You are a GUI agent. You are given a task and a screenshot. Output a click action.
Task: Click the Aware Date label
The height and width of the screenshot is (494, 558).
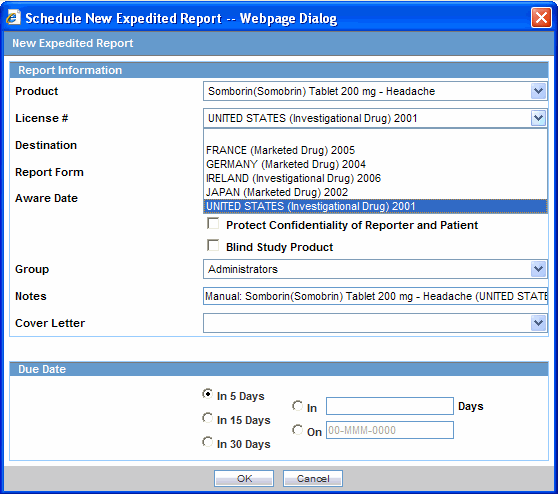click(46, 198)
